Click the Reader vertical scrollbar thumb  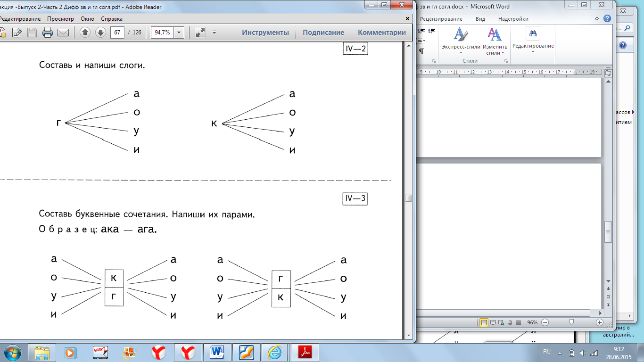(x=408, y=198)
